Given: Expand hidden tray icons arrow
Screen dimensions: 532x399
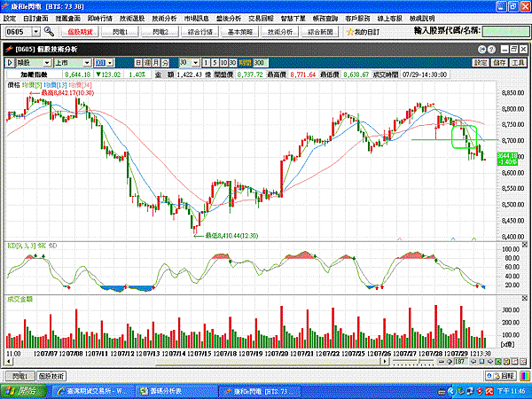Looking at the screenshot, I should point(451,392).
